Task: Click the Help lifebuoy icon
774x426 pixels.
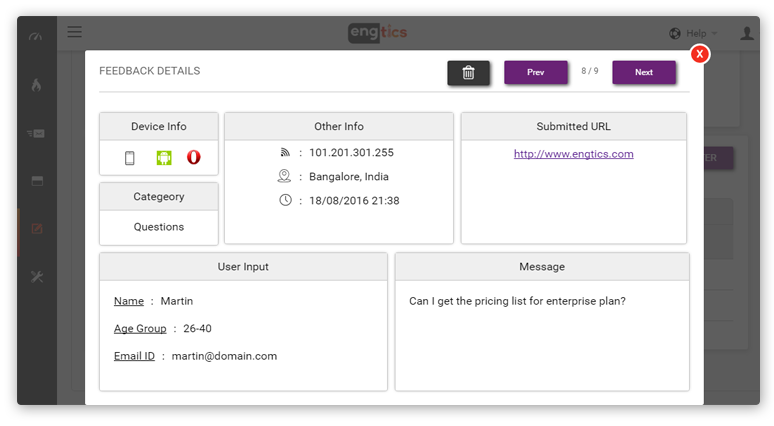Action: [x=675, y=33]
